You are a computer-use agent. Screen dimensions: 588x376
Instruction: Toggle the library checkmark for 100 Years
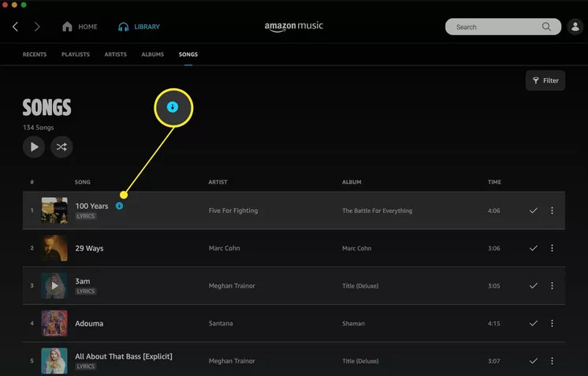point(534,210)
